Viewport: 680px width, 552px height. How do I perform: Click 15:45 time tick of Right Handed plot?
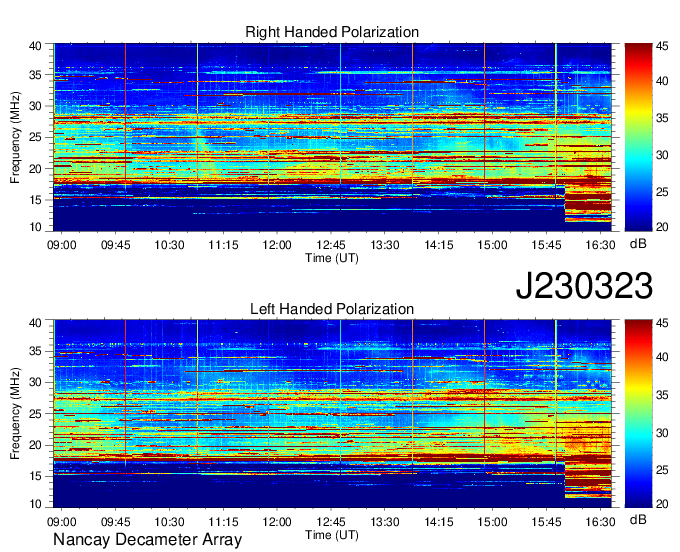546,245
